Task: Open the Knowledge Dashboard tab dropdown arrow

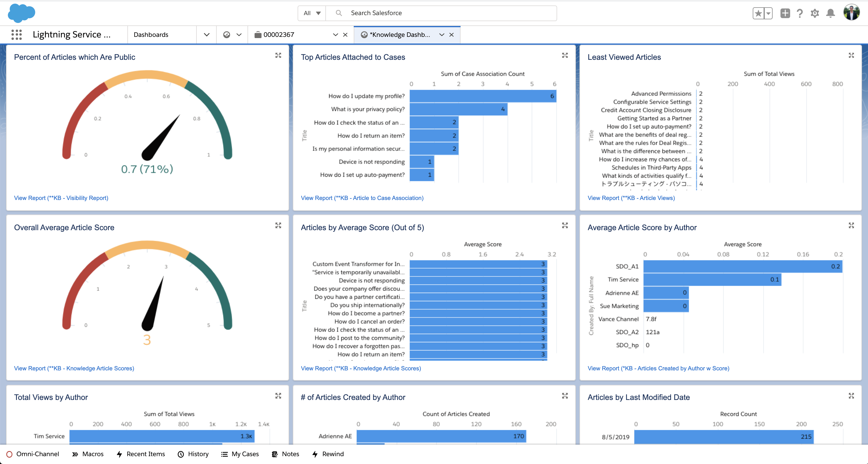Action: (442, 34)
